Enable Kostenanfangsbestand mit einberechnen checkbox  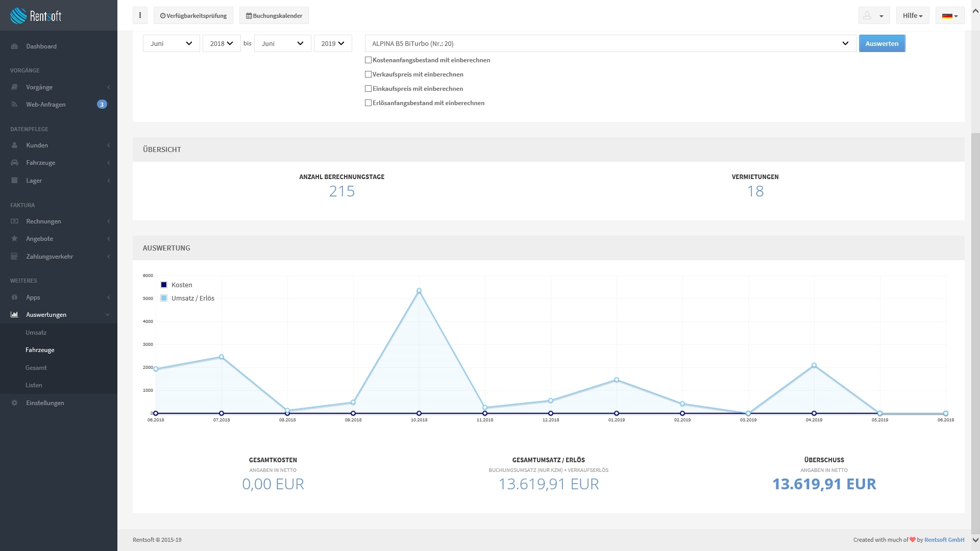point(368,60)
